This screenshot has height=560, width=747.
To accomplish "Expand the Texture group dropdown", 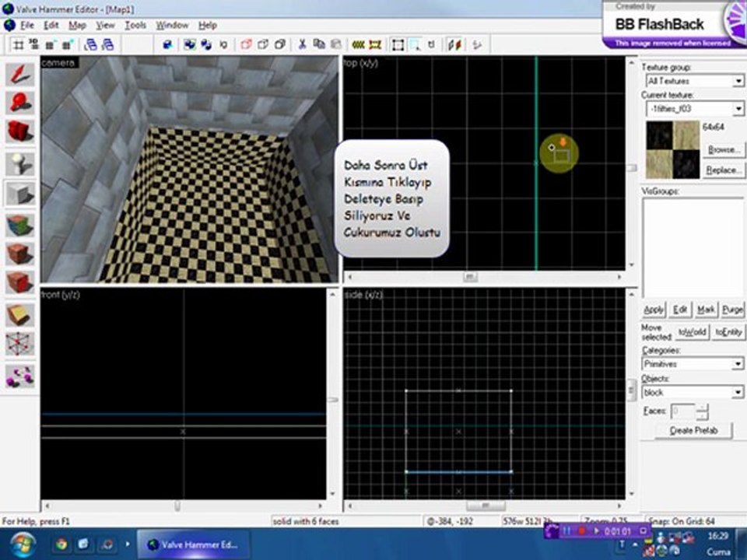I will click(x=738, y=81).
